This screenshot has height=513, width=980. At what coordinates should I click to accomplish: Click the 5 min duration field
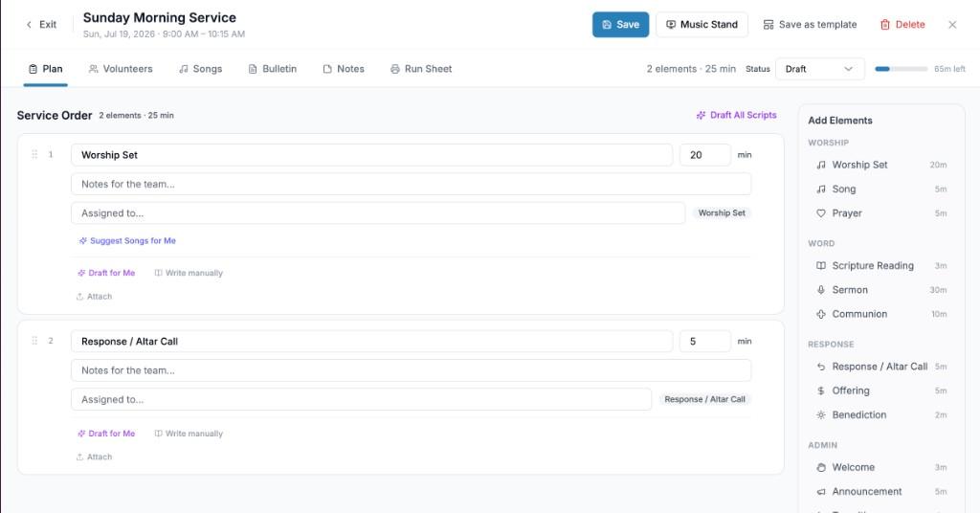705,341
